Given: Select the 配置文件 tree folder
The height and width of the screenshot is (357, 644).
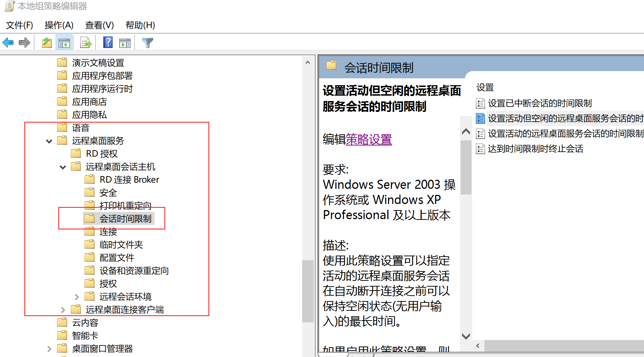Looking at the screenshot, I should click(x=117, y=258).
